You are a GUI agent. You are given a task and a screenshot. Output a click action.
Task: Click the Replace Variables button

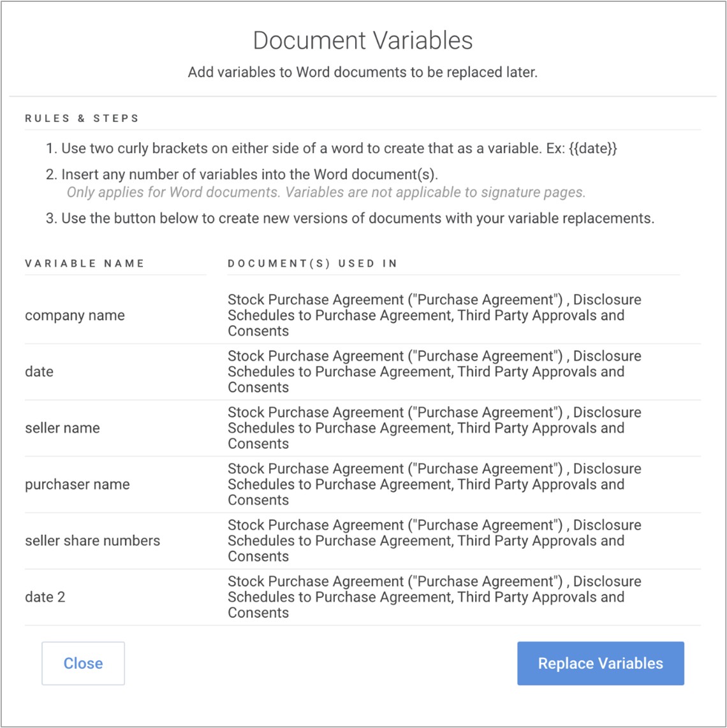point(600,663)
